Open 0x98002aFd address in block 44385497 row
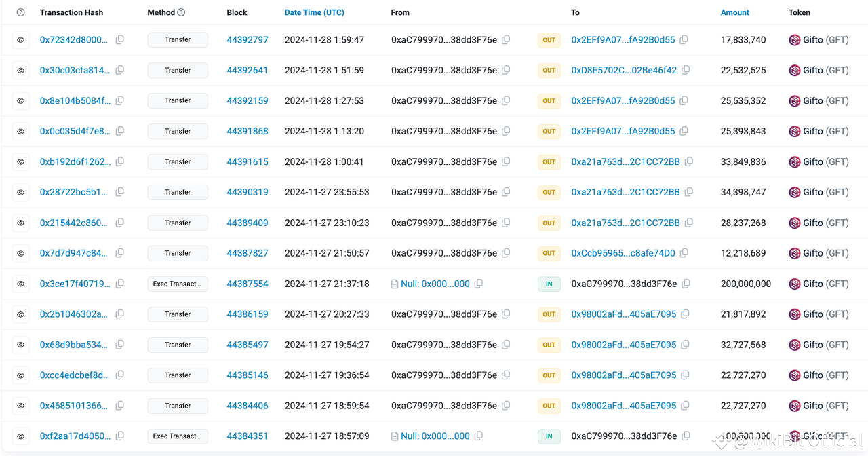 tap(624, 345)
